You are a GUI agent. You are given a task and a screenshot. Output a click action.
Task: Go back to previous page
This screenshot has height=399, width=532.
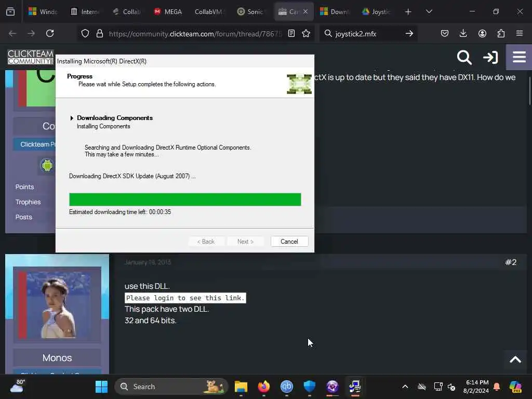click(12, 34)
